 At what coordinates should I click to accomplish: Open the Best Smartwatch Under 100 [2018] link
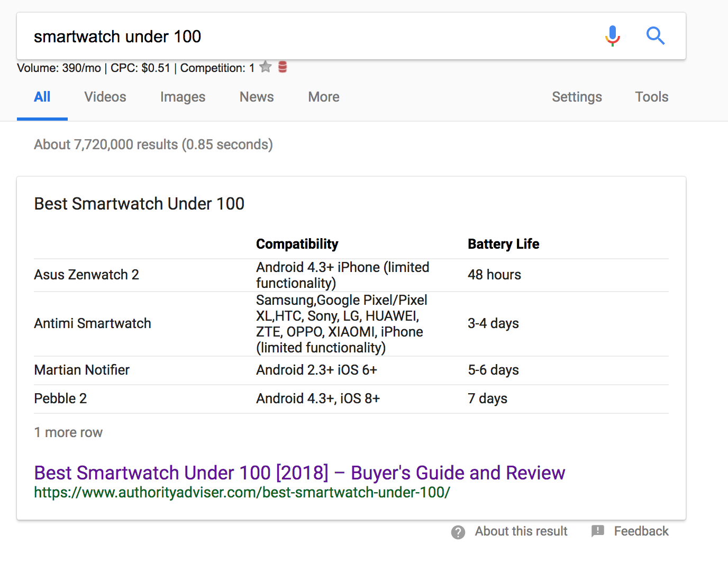299,473
